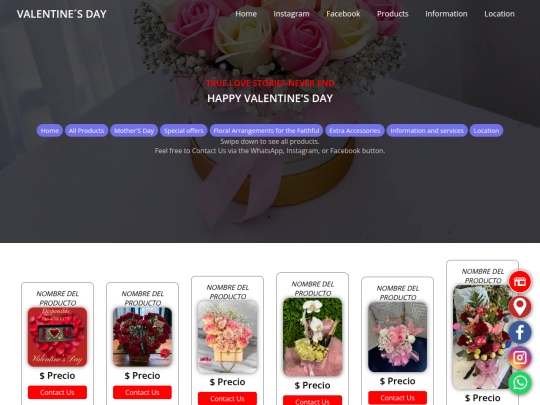This screenshot has width=540, height=405.
Task: Click Contact Us under first product
Action: (x=57, y=392)
